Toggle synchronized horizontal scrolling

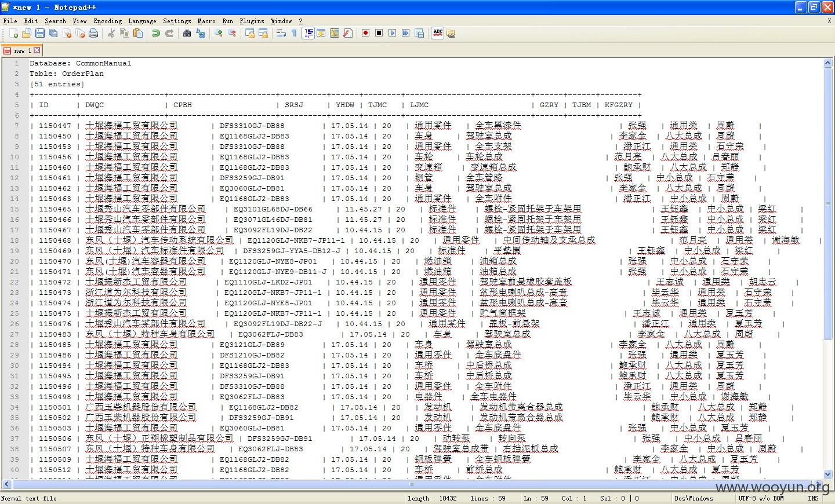pyautogui.click(x=263, y=34)
